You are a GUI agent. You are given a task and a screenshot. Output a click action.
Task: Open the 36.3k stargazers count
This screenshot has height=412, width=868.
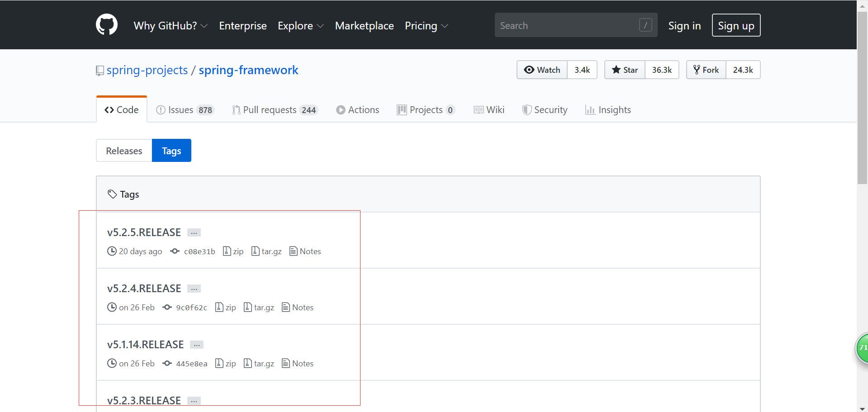(662, 70)
